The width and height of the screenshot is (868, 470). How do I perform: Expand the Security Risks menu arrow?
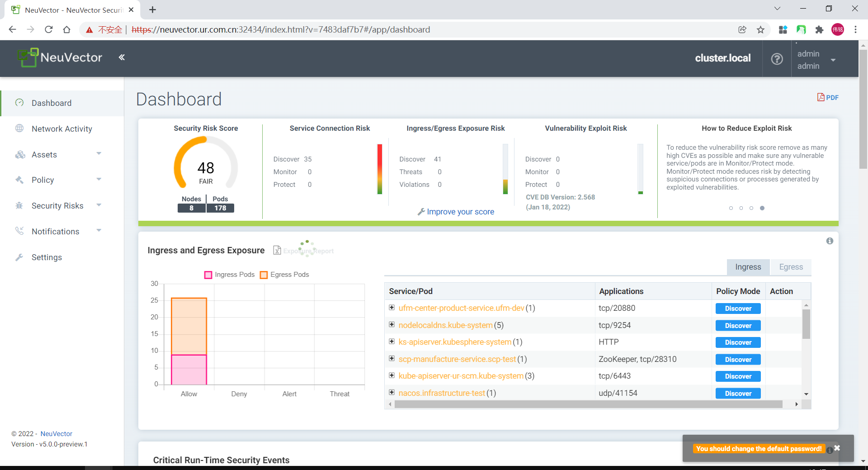point(99,205)
